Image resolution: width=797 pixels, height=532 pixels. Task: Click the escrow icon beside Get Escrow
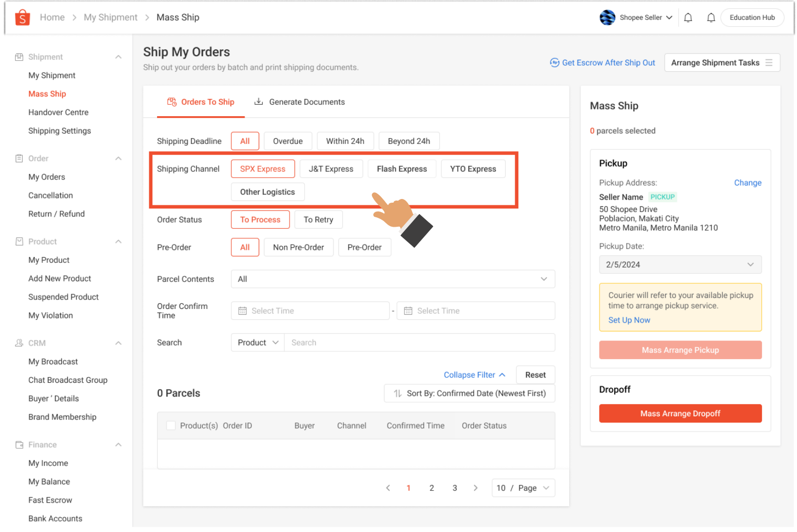[554, 63]
